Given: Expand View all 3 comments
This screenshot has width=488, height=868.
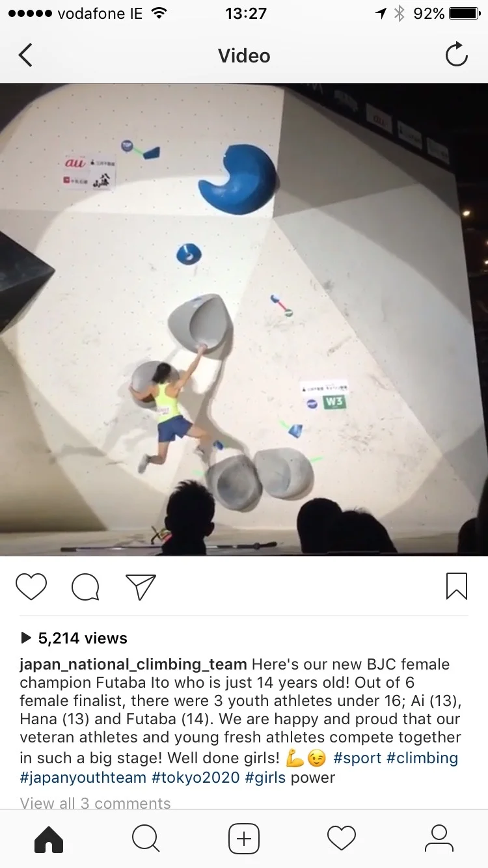Looking at the screenshot, I should (95, 803).
